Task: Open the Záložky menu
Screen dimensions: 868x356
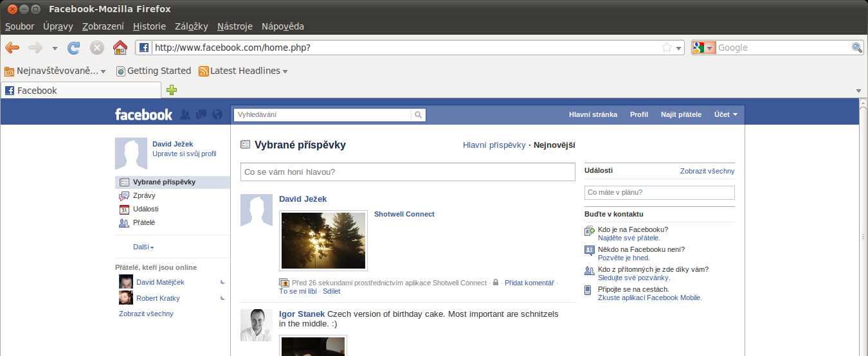Action: point(191,26)
